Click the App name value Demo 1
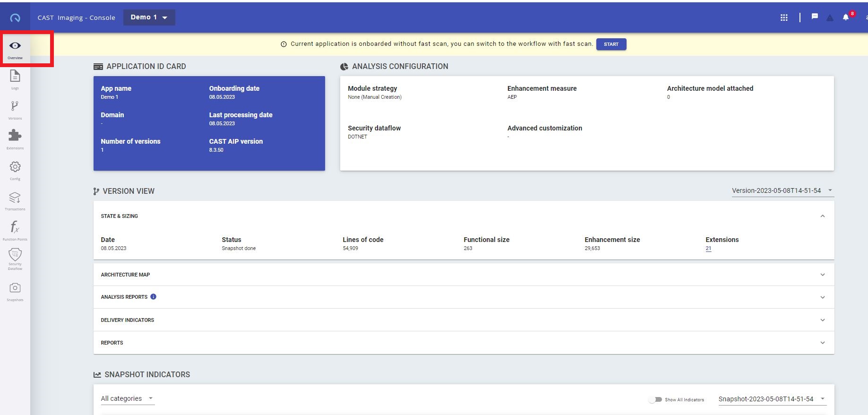The width and height of the screenshot is (868, 415). 110,97
